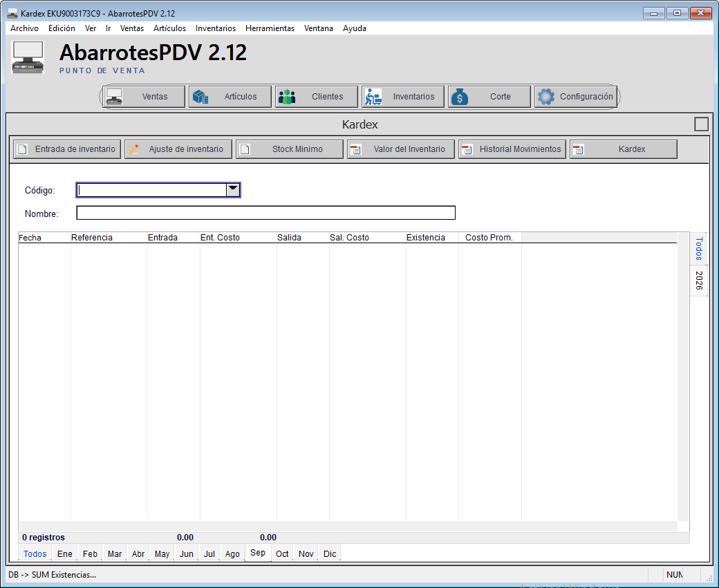This screenshot has height=588, width=719.
Task: Switch to the Oct month tab
Action: [282, 553]
